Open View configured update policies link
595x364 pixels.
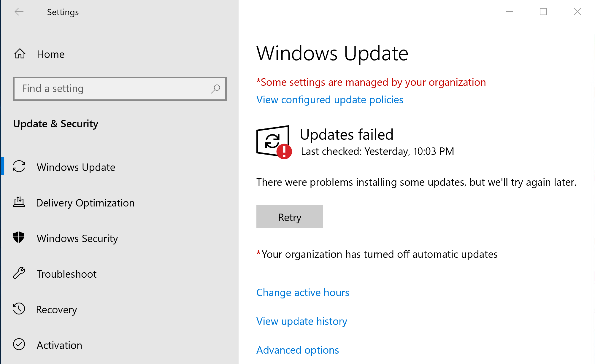[330, 100]
